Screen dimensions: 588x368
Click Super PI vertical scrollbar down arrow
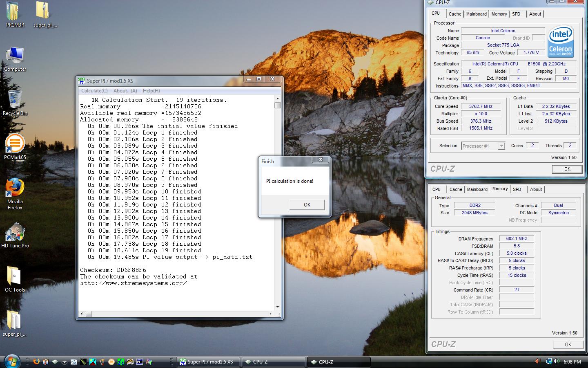pyautogui.click(x=278, y=307)
